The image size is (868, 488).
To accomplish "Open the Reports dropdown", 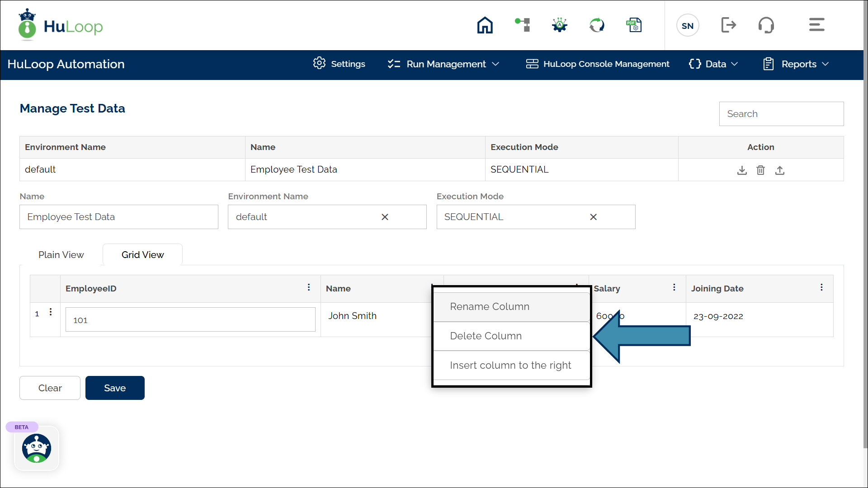I will point(797,64).
